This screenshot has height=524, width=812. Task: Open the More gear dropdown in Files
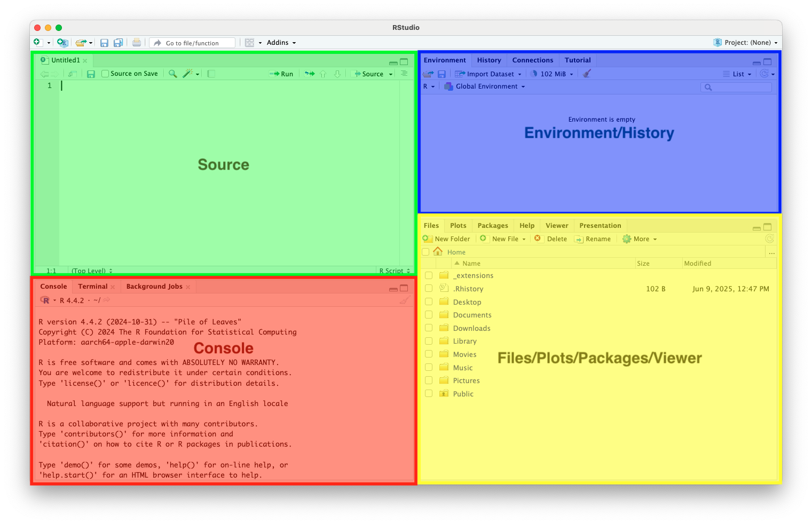pyautogui.click(x=640, y=239)
